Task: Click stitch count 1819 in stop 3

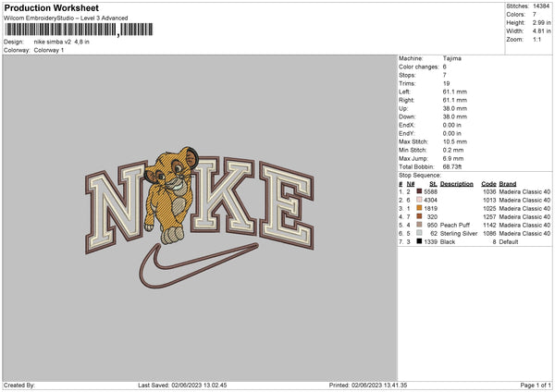Action: 431,208
